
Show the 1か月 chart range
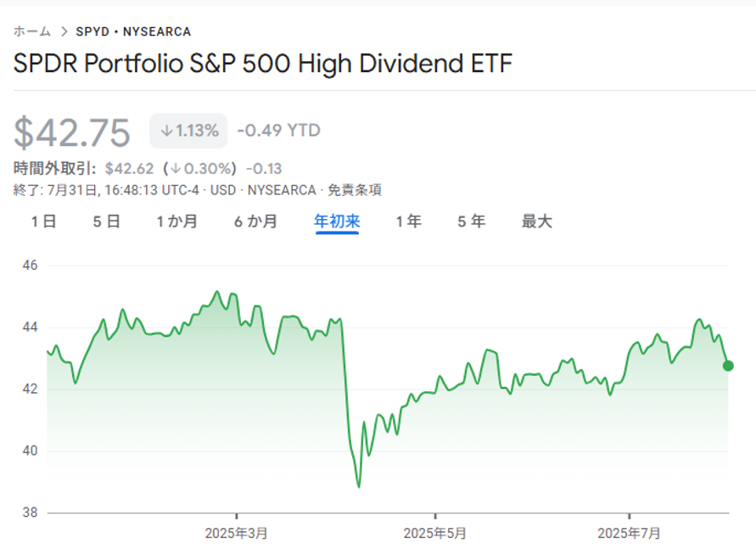tap(176, 221)
